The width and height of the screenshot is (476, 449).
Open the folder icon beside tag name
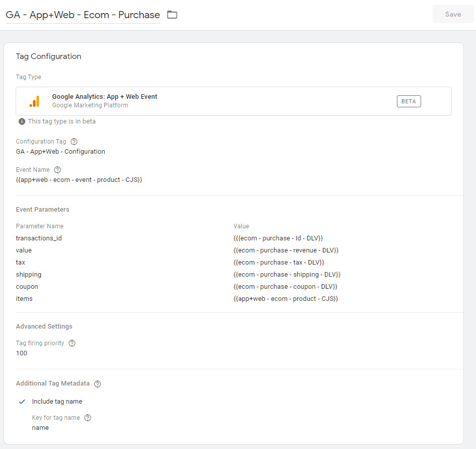(172, 15)
